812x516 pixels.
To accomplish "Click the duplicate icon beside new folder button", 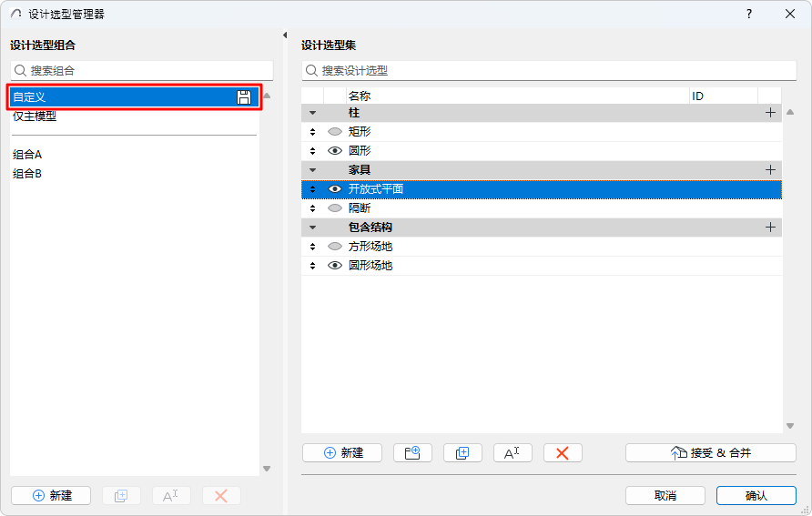I will 462,453.
